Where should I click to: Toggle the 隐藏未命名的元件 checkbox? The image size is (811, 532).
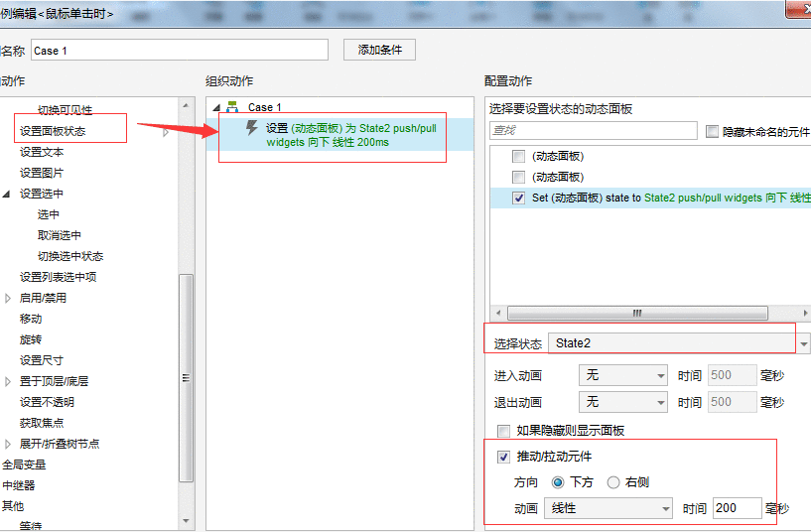coord(712,132)
